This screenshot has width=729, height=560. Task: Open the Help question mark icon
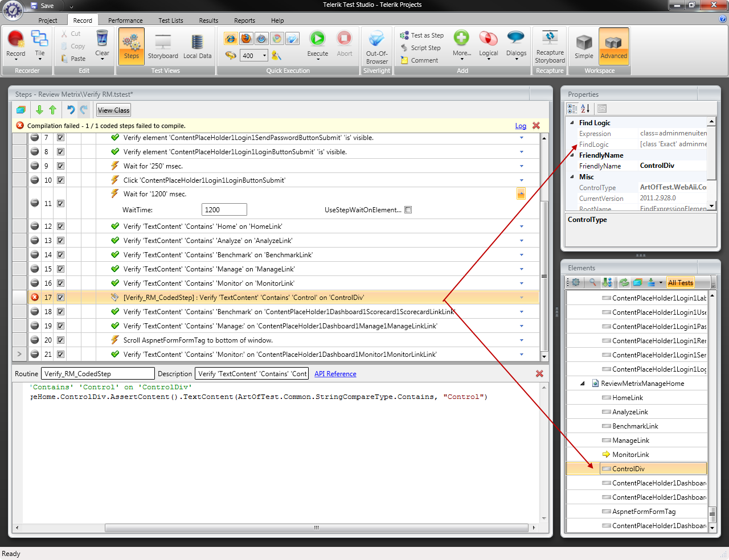coord(723,19)
